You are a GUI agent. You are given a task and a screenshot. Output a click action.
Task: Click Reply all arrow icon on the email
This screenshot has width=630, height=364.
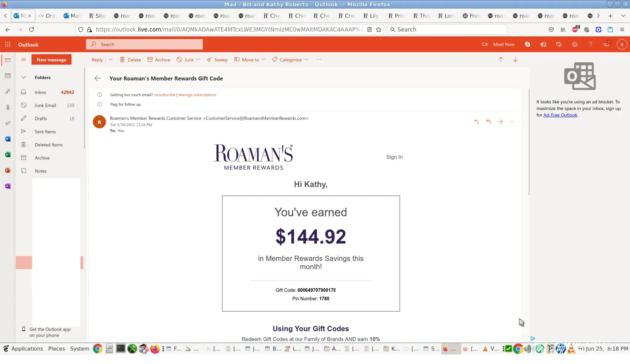488,122
